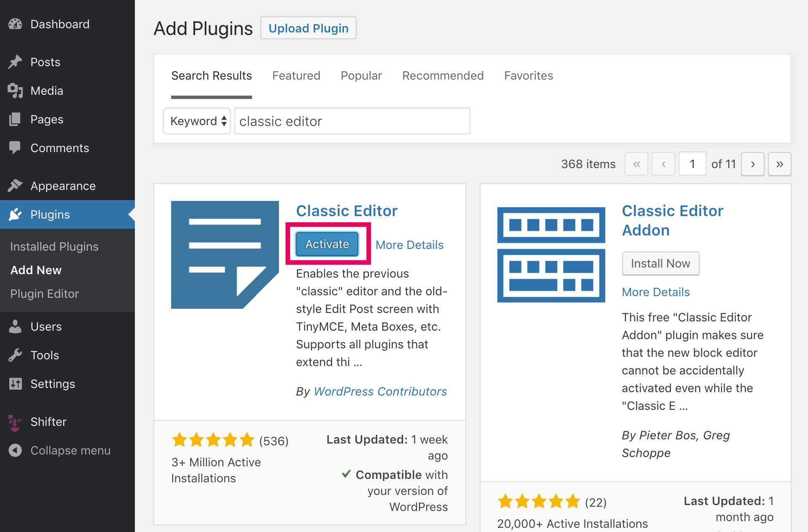Click the Shifter plugin icon
Screen dimensions: 808x532
(x=15, y=422)
